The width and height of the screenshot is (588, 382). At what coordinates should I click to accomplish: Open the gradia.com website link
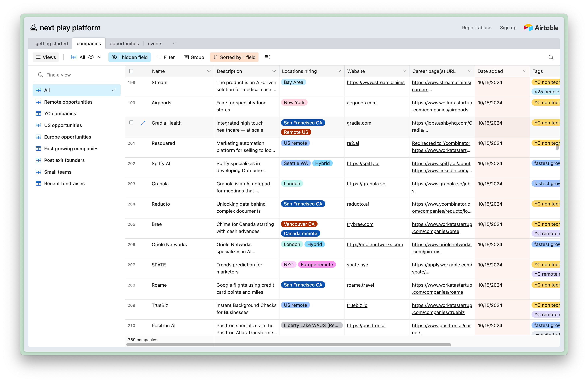[x=359, y=123]
